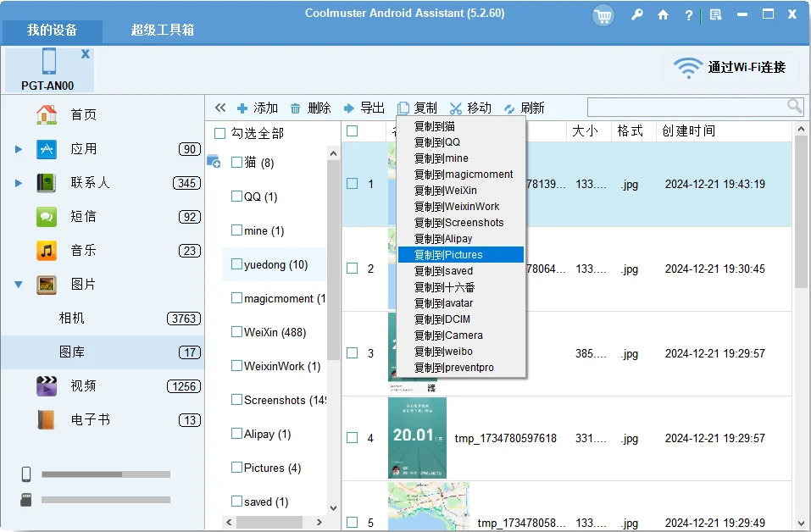811x532 pixels.
Task: Click the 导出 export toolbar button
Action: pyautogui.click(x=364, y=108)
